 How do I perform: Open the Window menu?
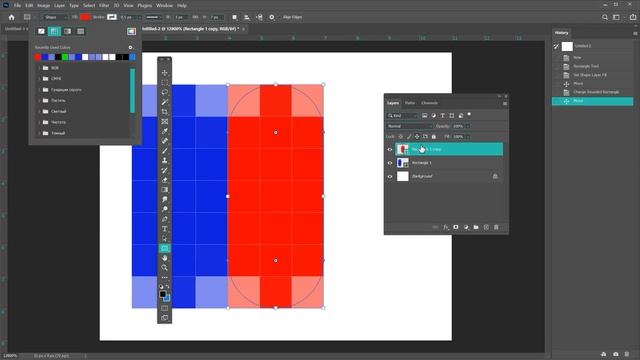pos(164,6)
